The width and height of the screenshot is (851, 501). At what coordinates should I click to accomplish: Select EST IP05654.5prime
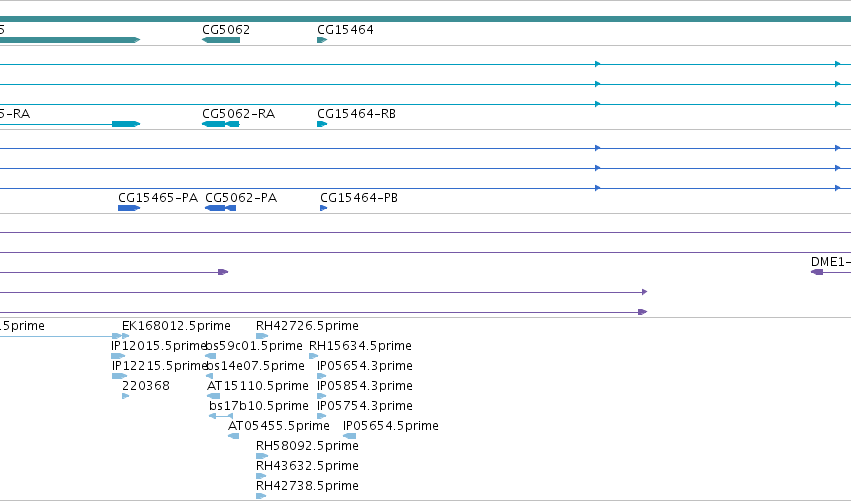(x=391, y=427)
